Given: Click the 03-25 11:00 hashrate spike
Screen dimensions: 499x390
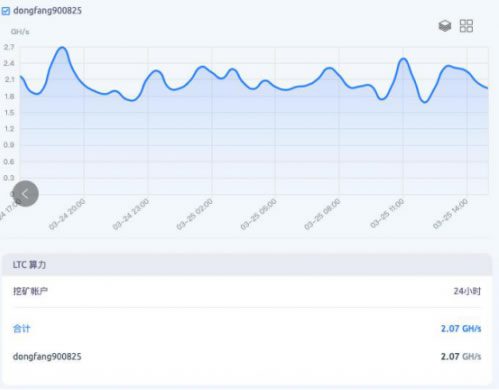Looking at the screenshot, I should click(404, 59).
